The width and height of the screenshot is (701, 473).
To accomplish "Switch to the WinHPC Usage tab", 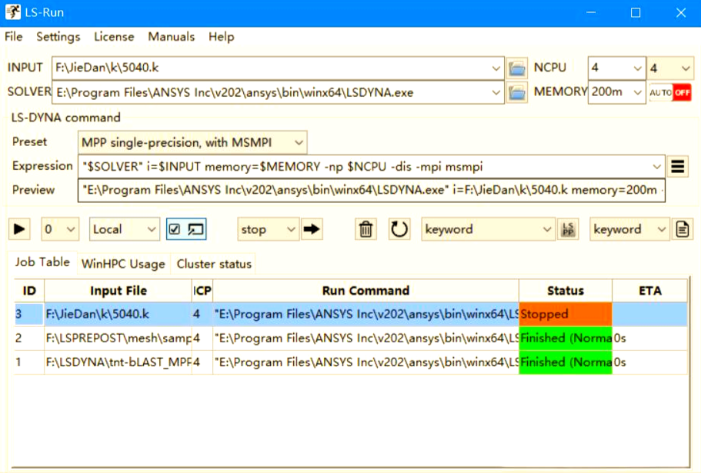I will point(123,264).
